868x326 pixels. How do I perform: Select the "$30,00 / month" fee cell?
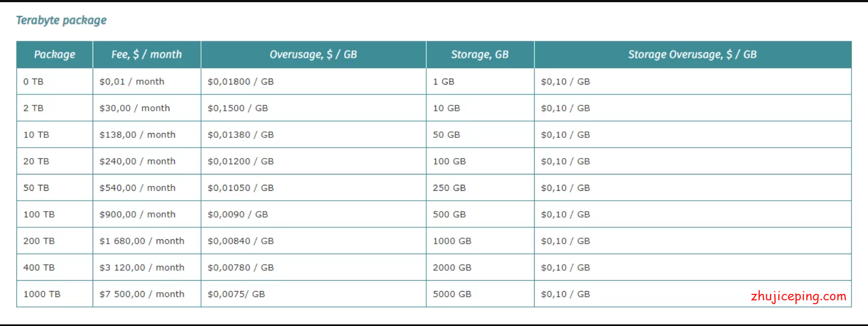pos(135,108)
